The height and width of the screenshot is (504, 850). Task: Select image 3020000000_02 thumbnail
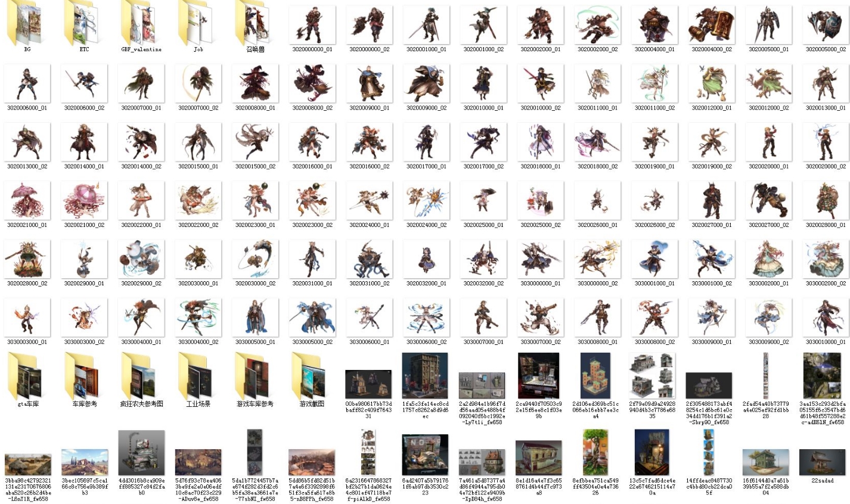click(x=369, y=25)
